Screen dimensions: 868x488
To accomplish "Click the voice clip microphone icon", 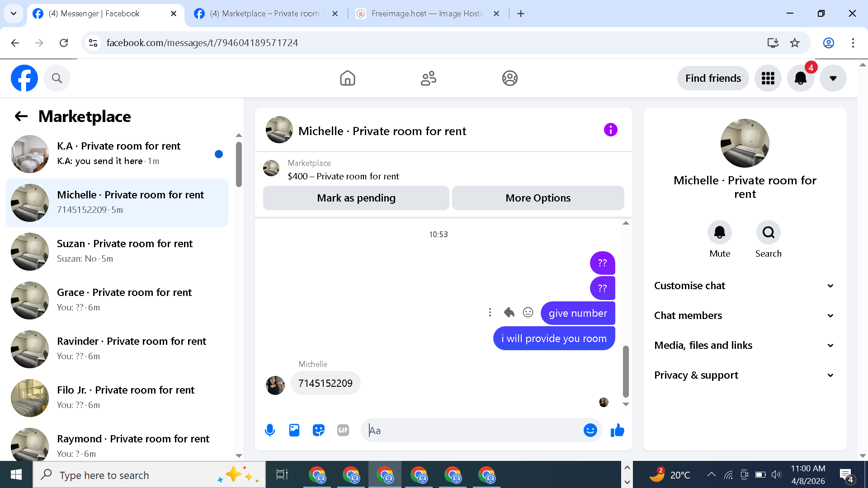I will point(270,430).
